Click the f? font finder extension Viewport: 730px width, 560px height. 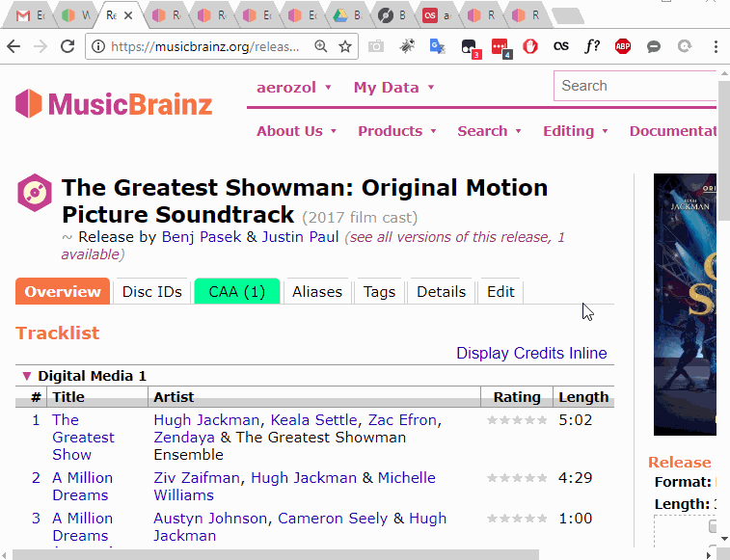point(592,45)
